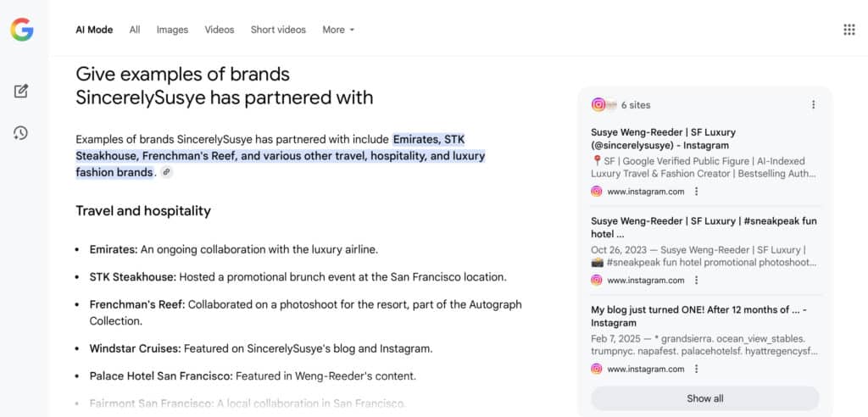Click the Frenchman's Reef bullet item
The height and width of the screenshot is (417, 868).
point(305,313)
